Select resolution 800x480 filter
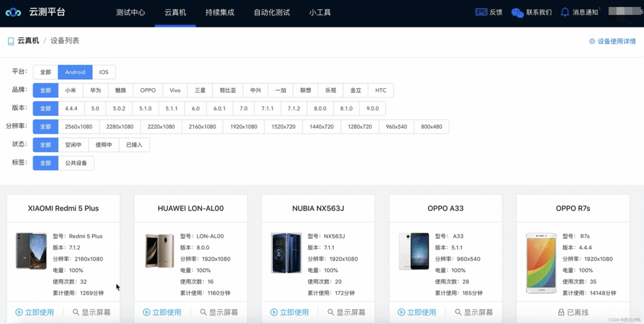Image resolution: width=644 pixels, height=324 pixels. 431,127
